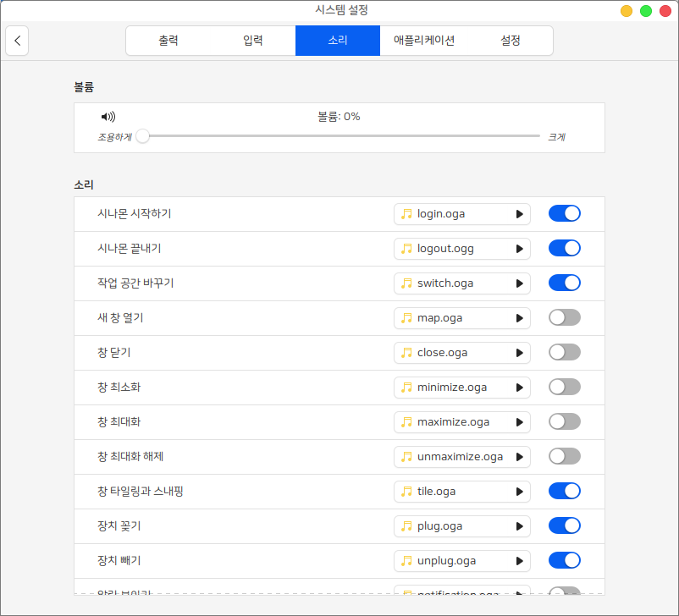Click the volume slider handle

click(143, 135)
